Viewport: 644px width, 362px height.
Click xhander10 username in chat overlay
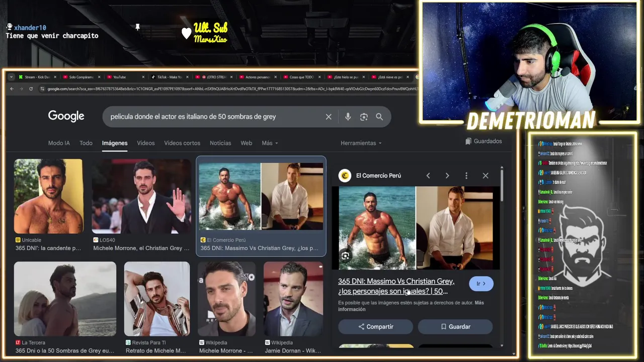coord(30,28)
